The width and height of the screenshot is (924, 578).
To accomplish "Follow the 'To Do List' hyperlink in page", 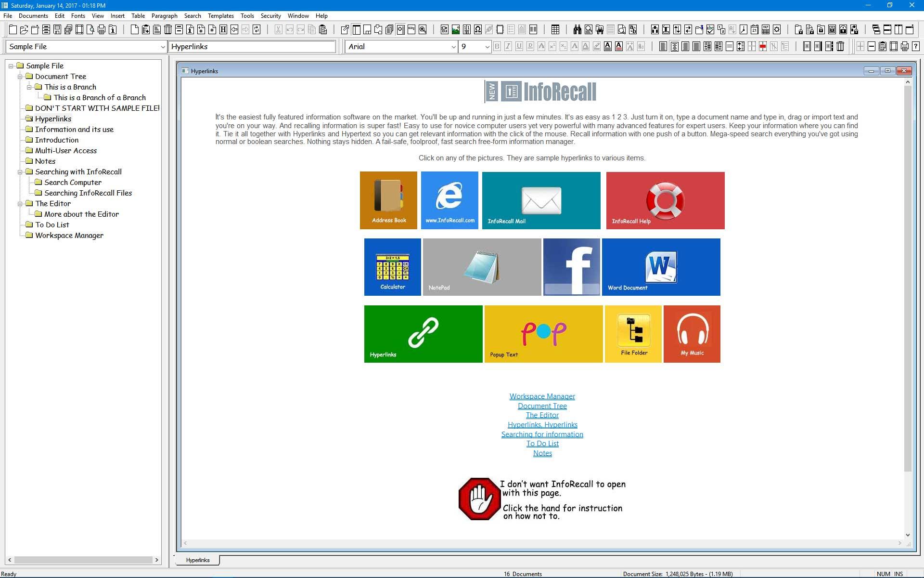I will click(x=542, y=444).
